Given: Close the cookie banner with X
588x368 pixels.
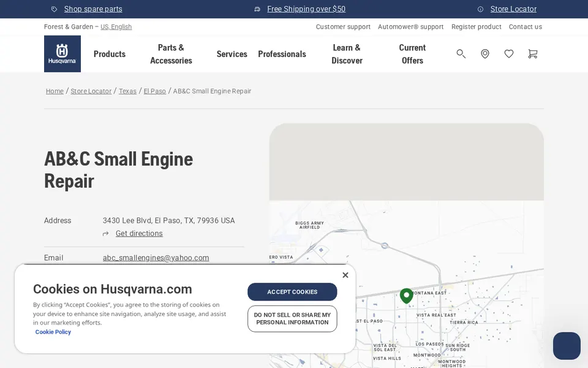Looking at the screenshot, I should [x=345, y=275].
